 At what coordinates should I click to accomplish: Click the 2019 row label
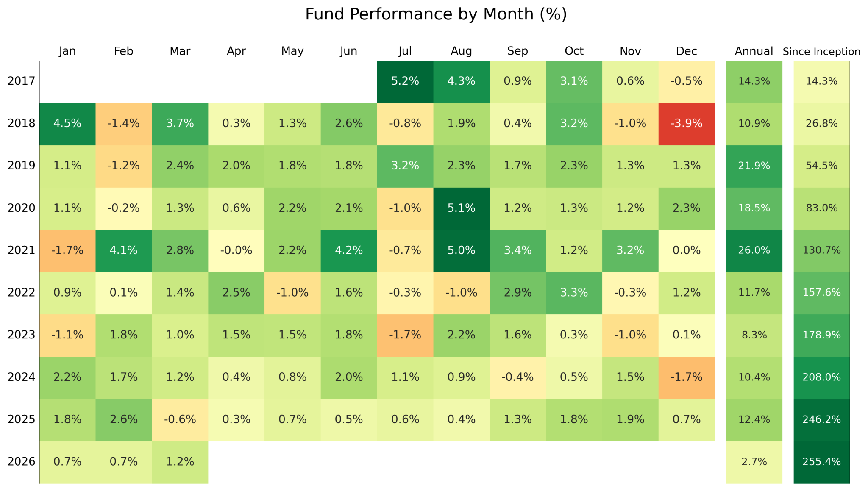coord(21,166)
